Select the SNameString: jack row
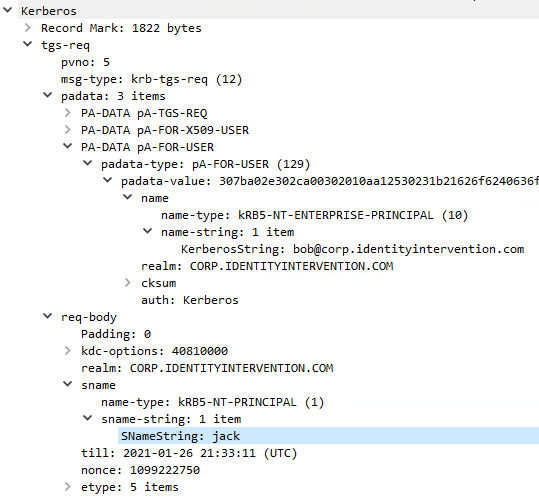Image resolution: width=539 pixels, height=497 pixels. [x=328, y=435]
